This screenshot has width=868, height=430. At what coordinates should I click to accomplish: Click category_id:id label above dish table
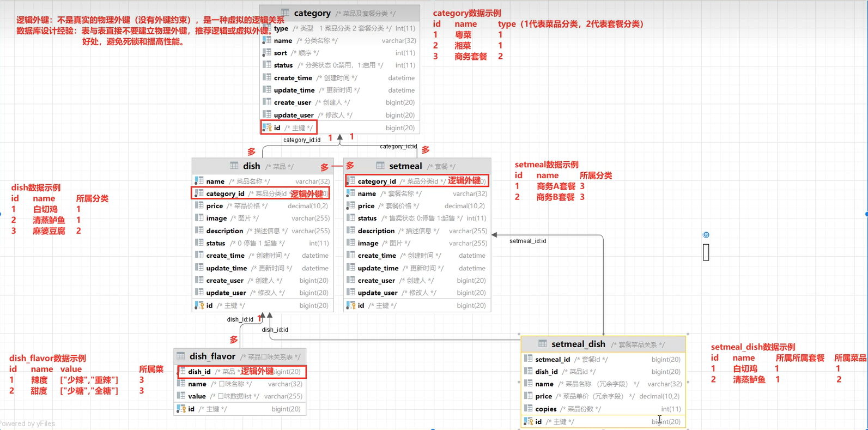[302, 140]
